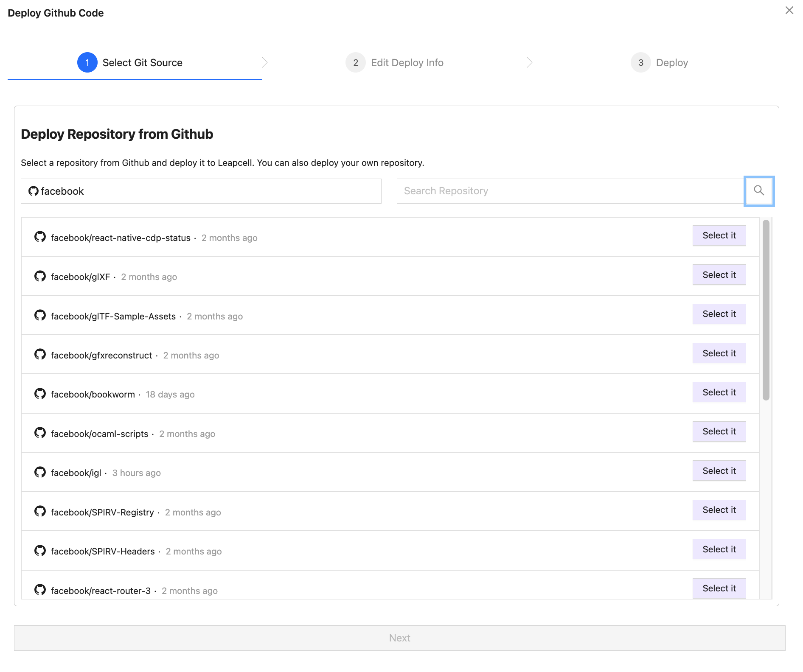Click the step 1 number circle
The image size is (803, 672).
(87, 63)
